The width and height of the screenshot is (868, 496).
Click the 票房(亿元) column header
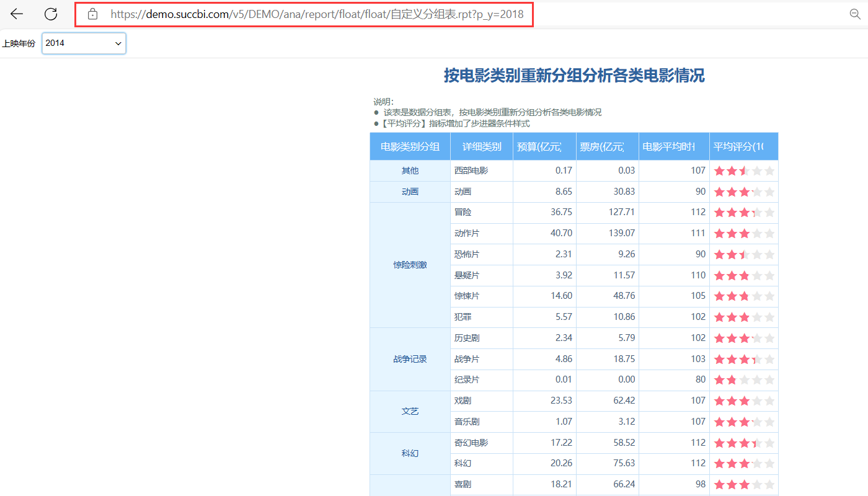point(602,147)
